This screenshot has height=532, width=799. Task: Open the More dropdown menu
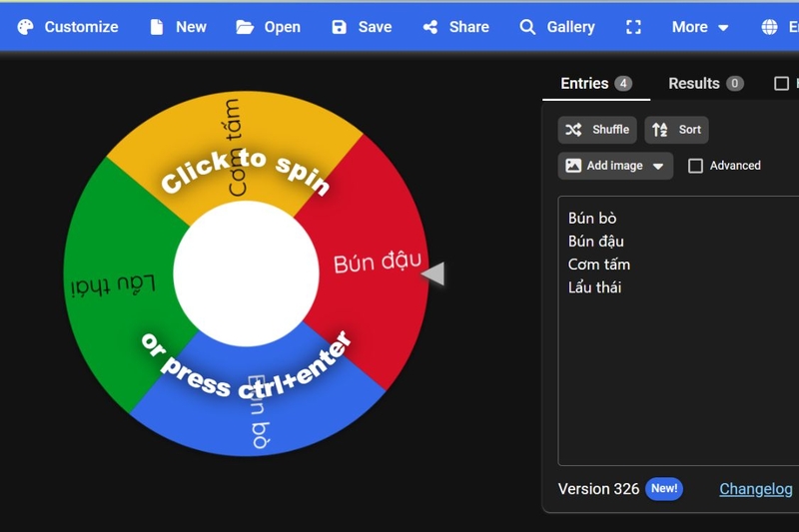700,27
